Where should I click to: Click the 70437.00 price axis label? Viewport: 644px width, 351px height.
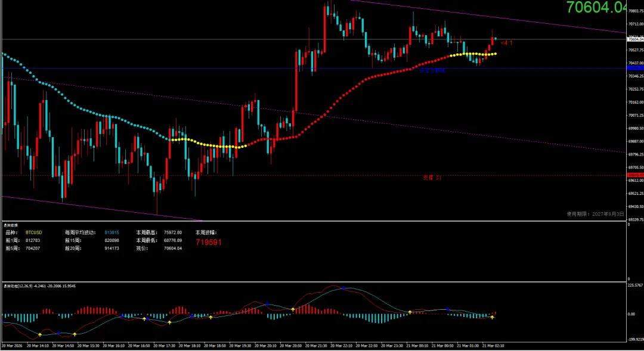(636, 63)
